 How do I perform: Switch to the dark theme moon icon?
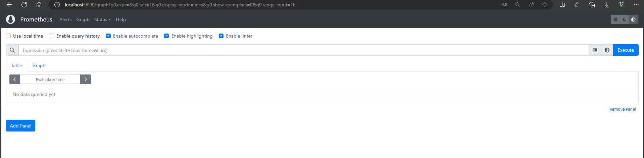624,19
